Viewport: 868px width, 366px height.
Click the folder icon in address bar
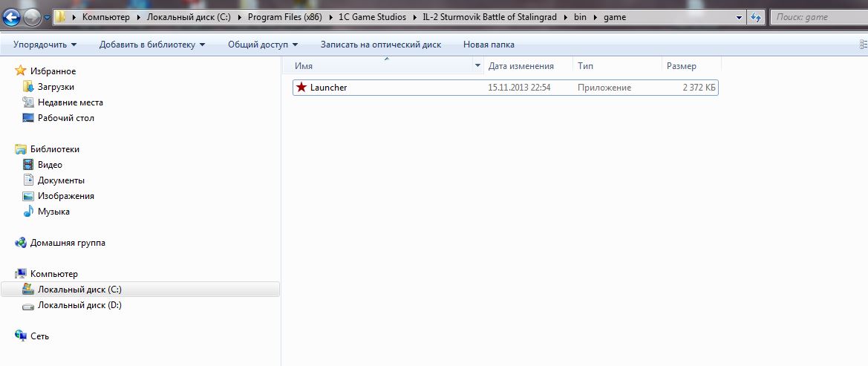pos(60,16)
